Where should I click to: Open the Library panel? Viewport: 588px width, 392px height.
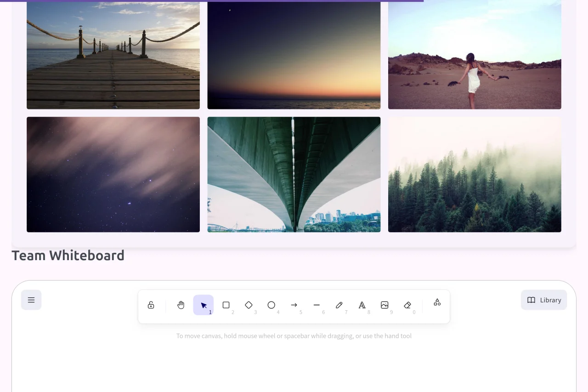tap(544, 300)
